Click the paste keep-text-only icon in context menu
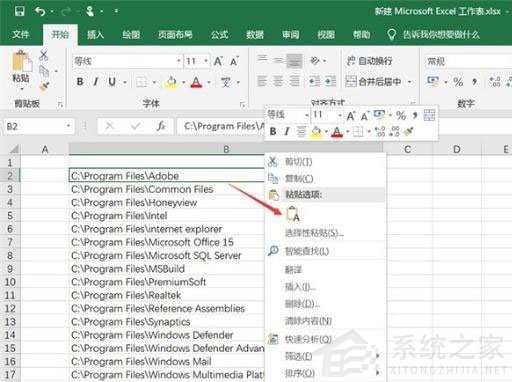 tap(293, 214)
